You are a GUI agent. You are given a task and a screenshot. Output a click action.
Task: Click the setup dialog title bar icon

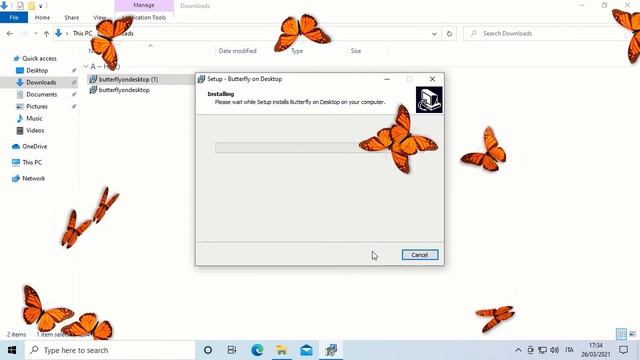(x=201, y=79)
